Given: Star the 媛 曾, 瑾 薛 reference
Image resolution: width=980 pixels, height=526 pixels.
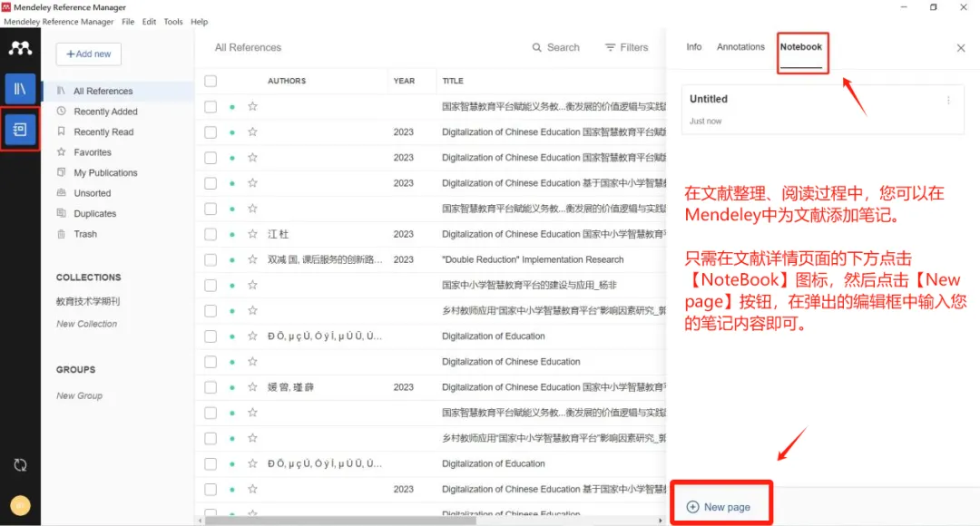Looking at the screenshot, I should (x=252, y=387).
